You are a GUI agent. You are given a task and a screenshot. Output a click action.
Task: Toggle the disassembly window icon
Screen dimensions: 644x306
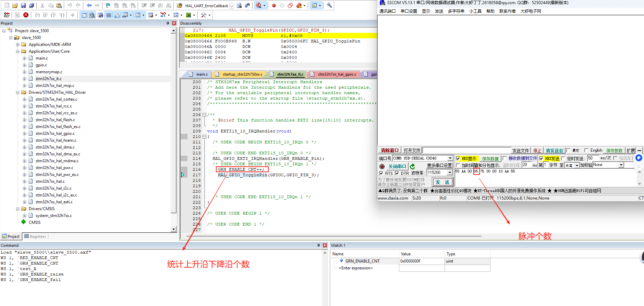(x=92, y=15)
